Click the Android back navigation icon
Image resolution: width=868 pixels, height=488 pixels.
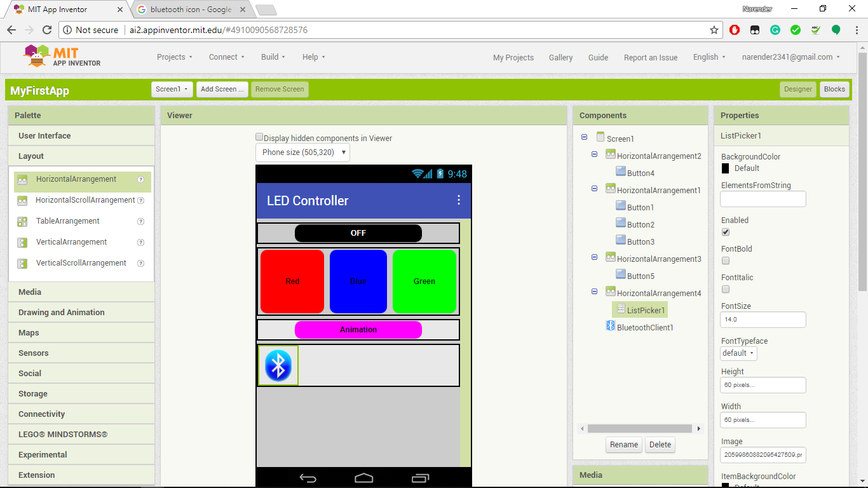tap(308, 478)
